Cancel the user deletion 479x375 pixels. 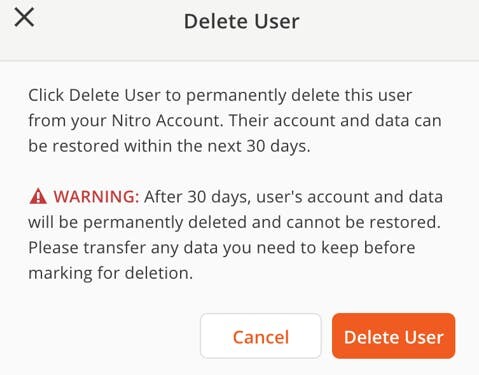261,336
